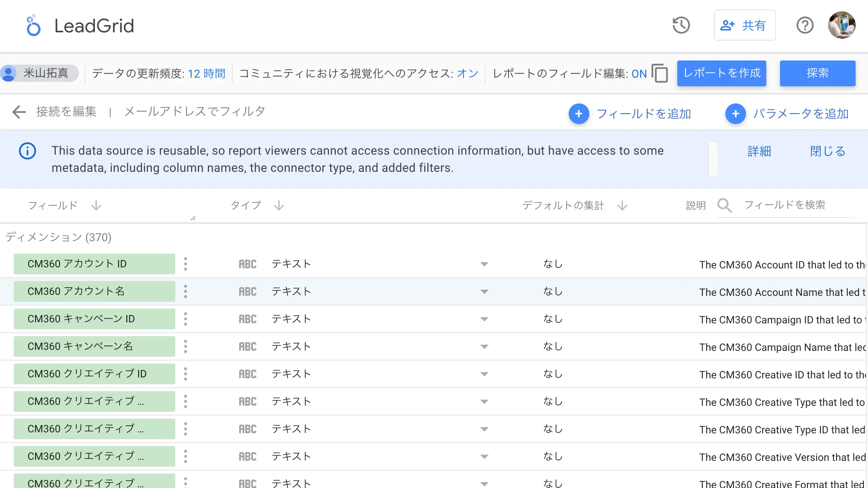
Task: Click description 'The CM360 Campaign Name that led'
Action: (782, 347)
